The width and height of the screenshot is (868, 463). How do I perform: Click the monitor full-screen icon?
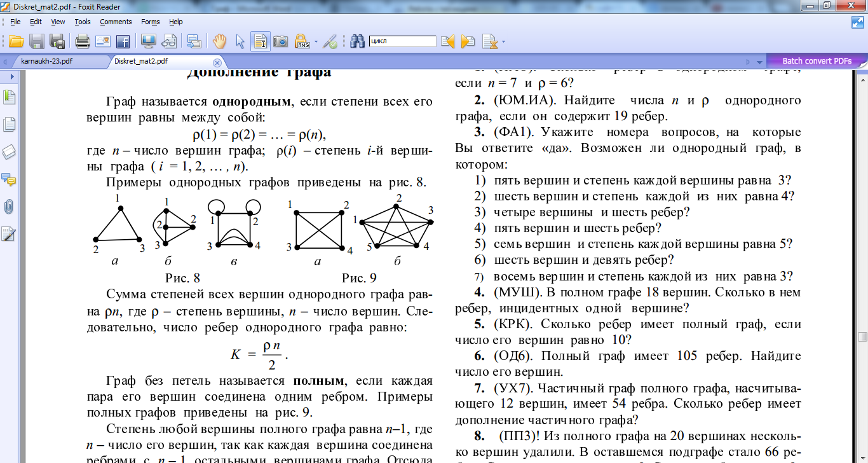149,41
